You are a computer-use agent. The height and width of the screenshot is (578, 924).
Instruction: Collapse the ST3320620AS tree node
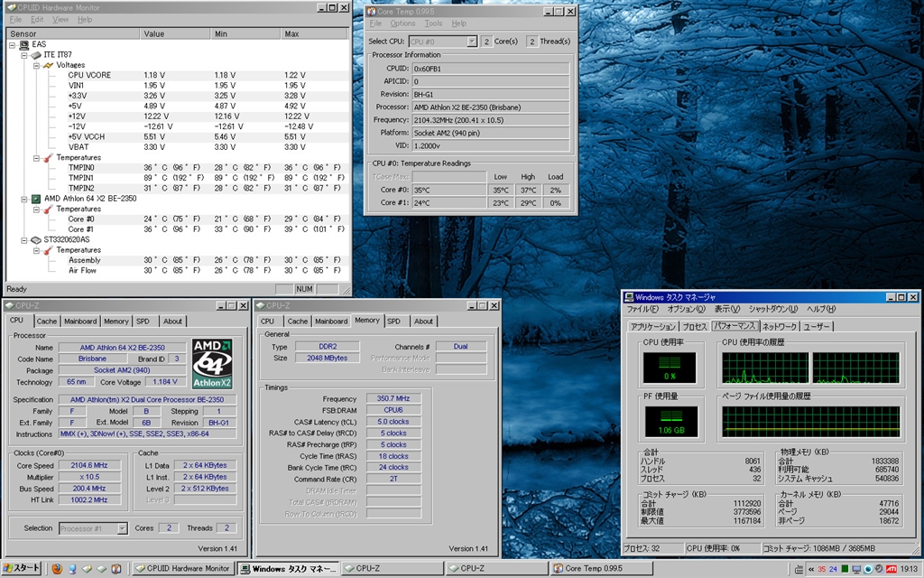pyautogui.click(x=23, y=240)
